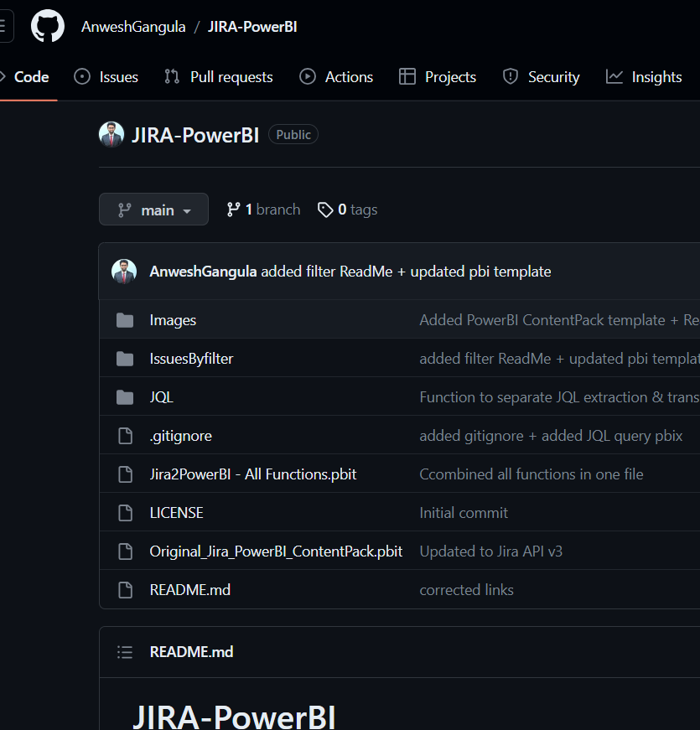Click the file icon beside LICENSE

[125, 513]
